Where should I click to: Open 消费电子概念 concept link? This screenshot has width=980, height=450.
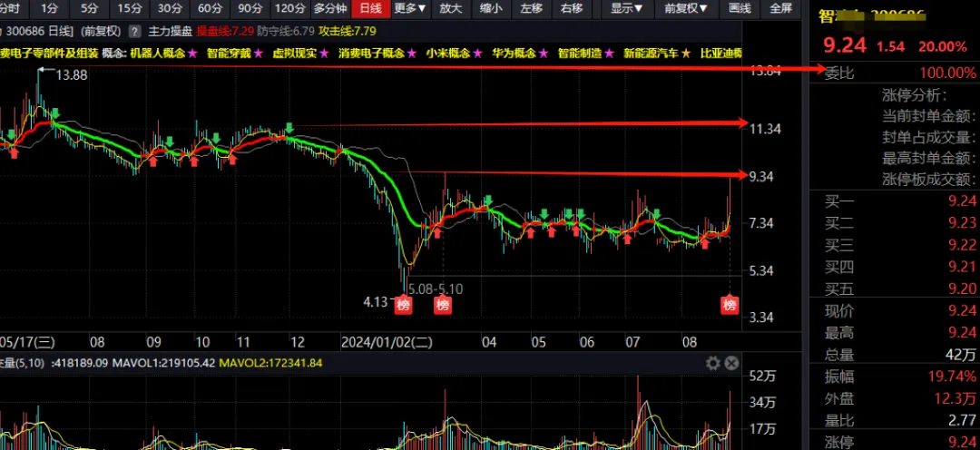[370, 54]
